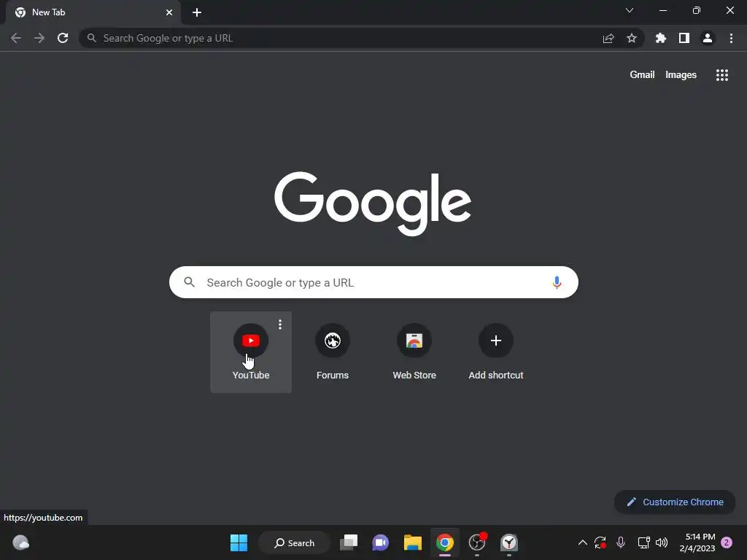Open the Chrome profile menu
The width and height of the screenshot is (747, 560).
pos(708,38)
